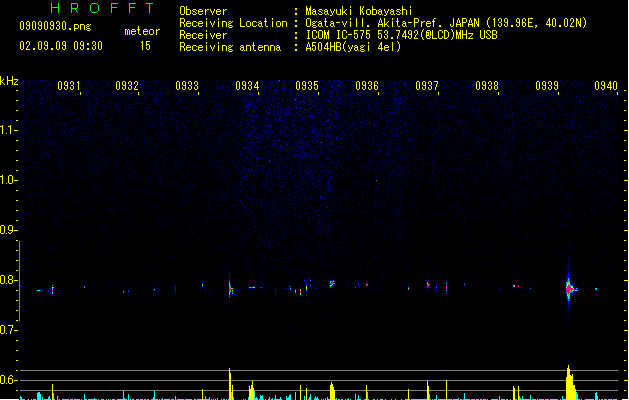Click the 0940 time marker

[606, 86]
